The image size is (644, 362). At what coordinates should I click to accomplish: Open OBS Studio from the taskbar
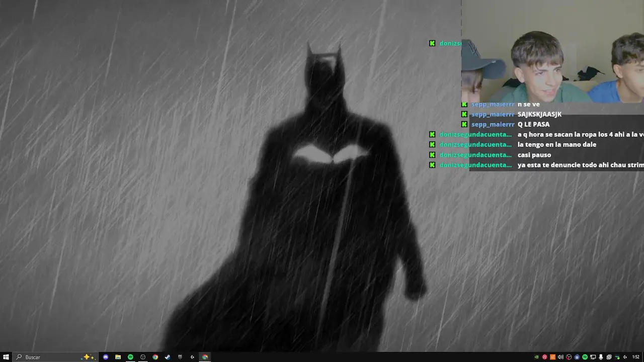[143, 357]
